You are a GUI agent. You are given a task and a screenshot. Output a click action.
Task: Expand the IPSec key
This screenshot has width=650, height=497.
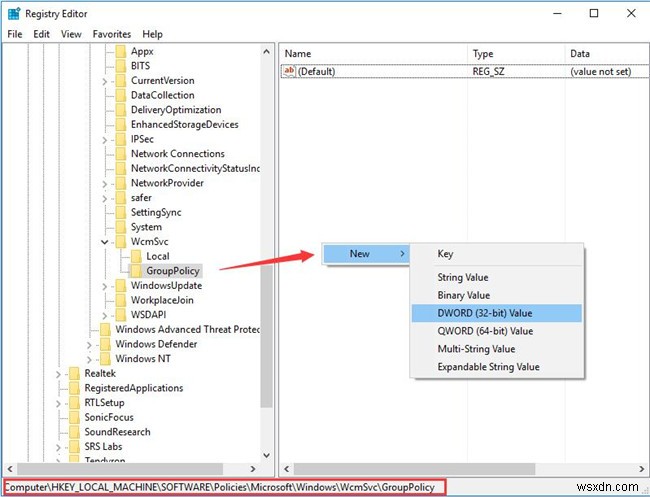(105, 140)
